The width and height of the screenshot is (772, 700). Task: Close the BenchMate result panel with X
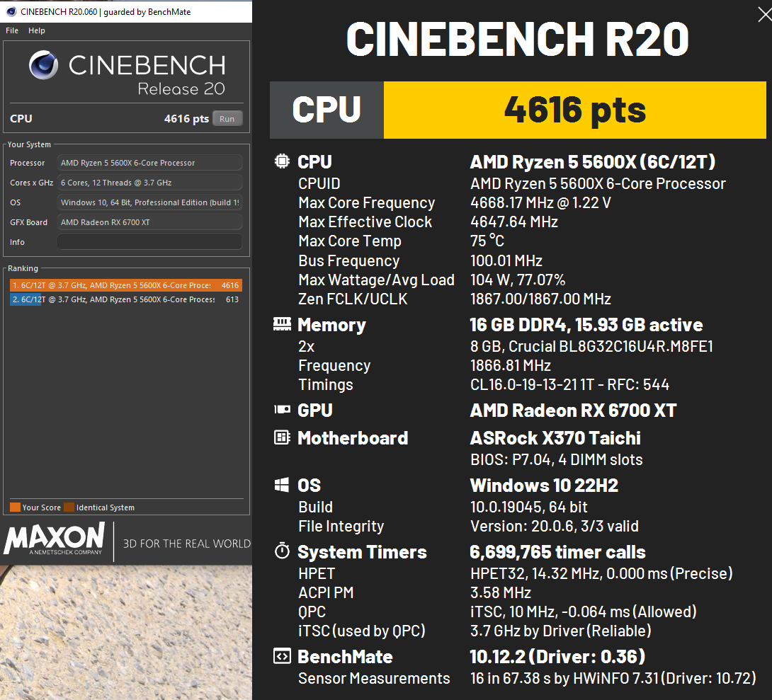[x=765, y=14]
